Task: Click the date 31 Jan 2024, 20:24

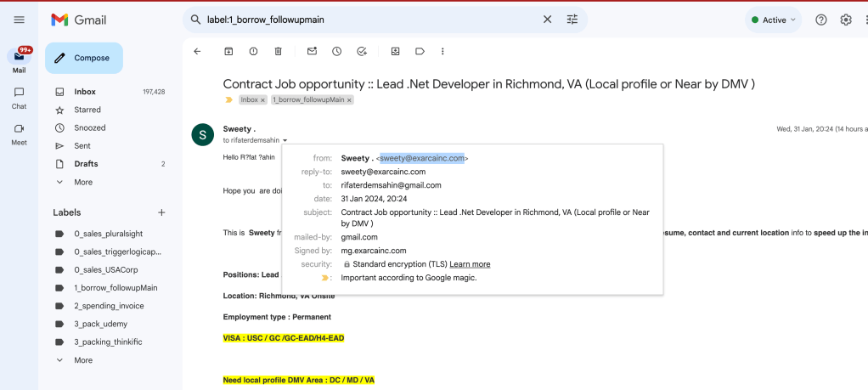Action: coord(374,198)
